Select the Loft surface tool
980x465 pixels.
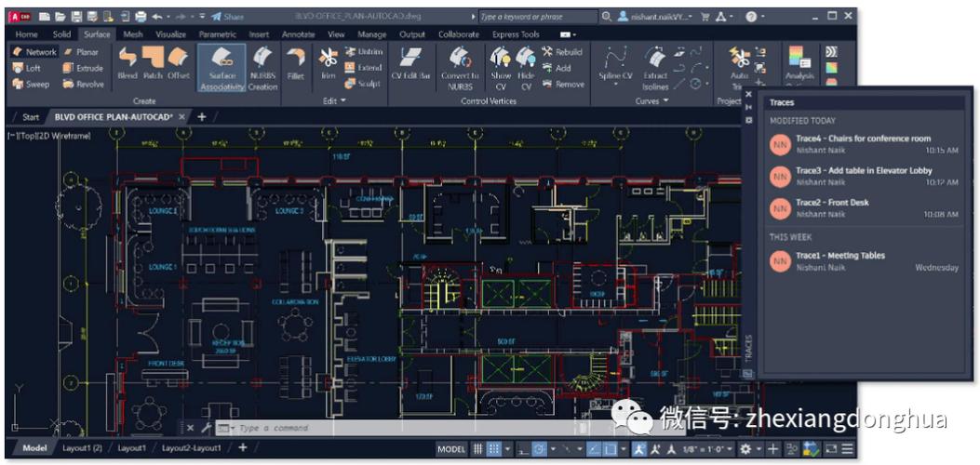28,68
